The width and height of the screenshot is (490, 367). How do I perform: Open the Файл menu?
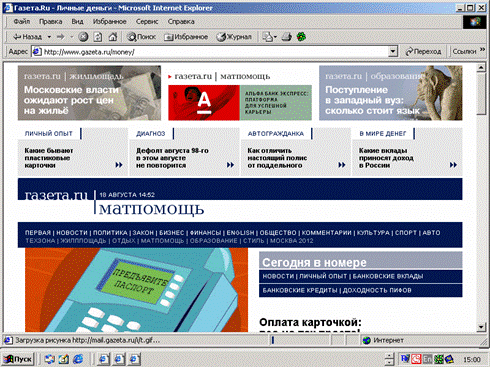(x=22, y=22)
